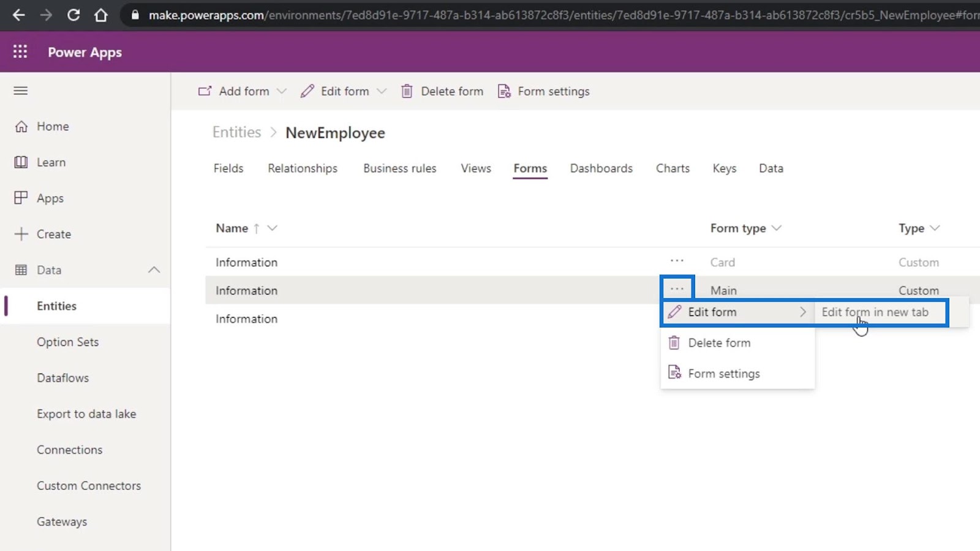Viewport: 980px width, 551px height.
Task: Select the Forms tab
Action: [530, 169]
